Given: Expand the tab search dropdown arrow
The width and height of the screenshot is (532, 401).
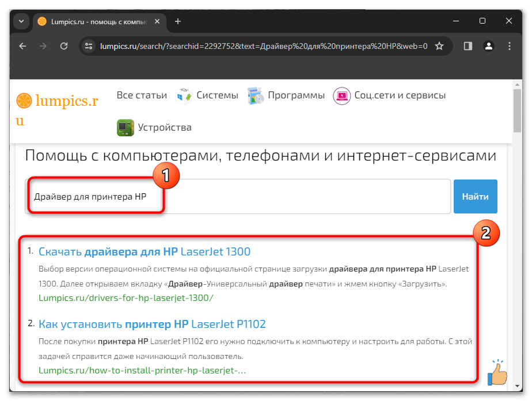Looking at the screenshot, I should (21, 21).
